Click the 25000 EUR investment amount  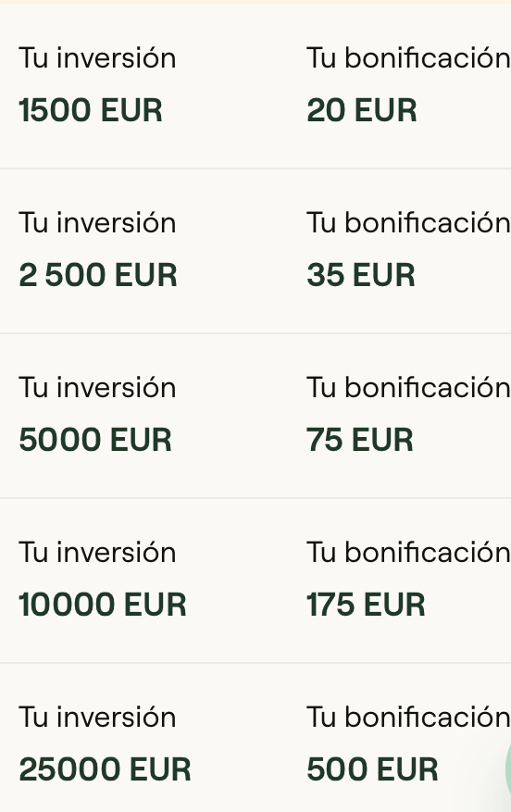coord(105,769)
